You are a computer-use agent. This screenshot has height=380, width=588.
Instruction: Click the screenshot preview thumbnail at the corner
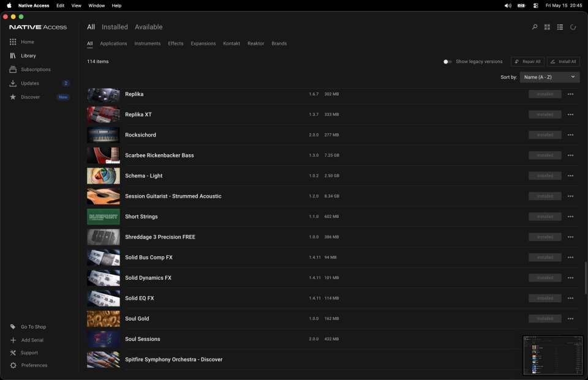click(553, 356)
